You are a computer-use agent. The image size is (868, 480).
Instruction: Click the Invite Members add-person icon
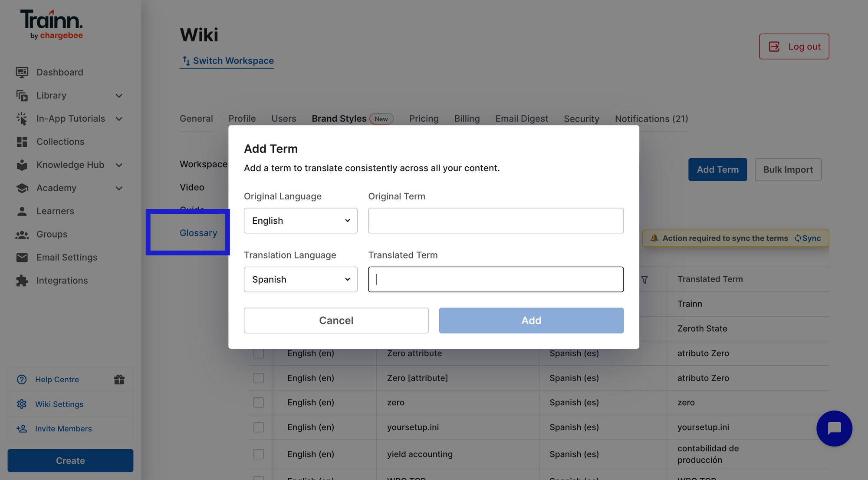[22, 429]
